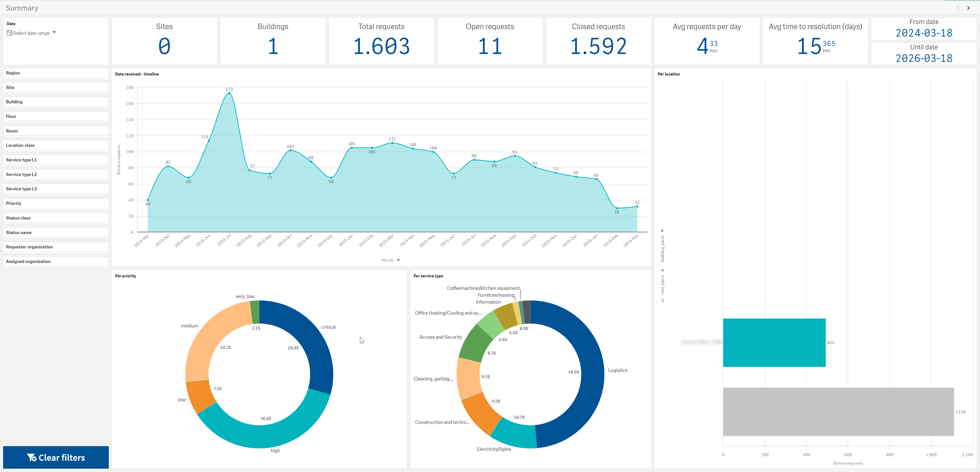980x472 pixels.
Task: Click the filter icon on Clear filters
Action: [31, 458]
